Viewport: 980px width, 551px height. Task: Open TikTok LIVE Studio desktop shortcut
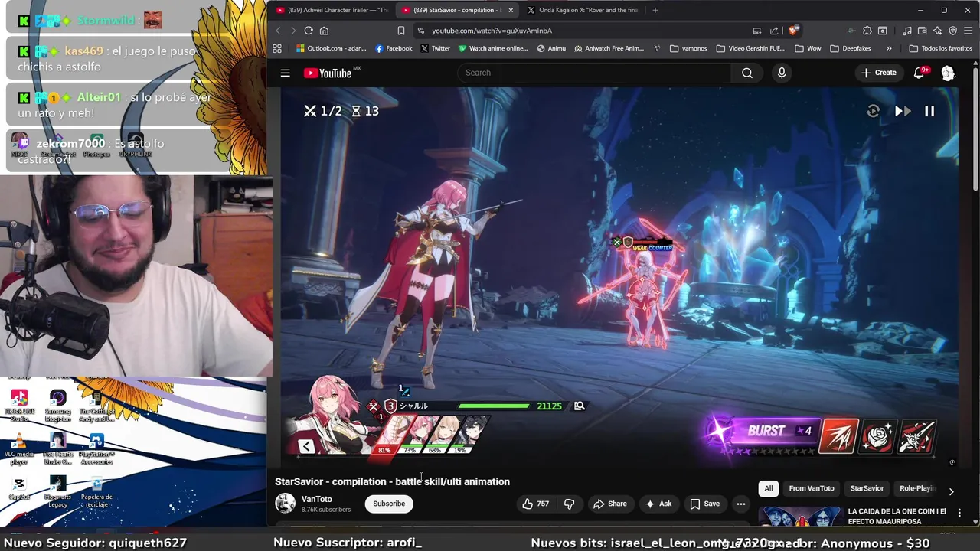click(x=19, y=406)
